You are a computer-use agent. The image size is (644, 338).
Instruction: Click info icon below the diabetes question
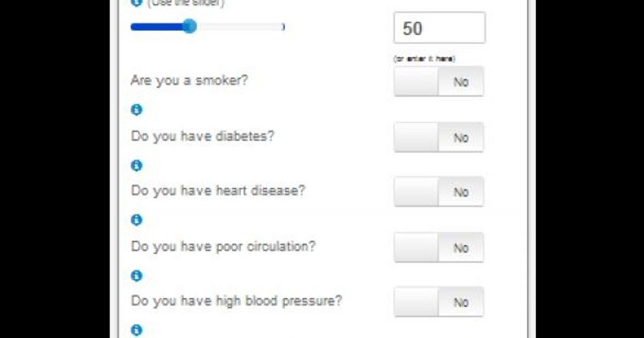(137, 165)
